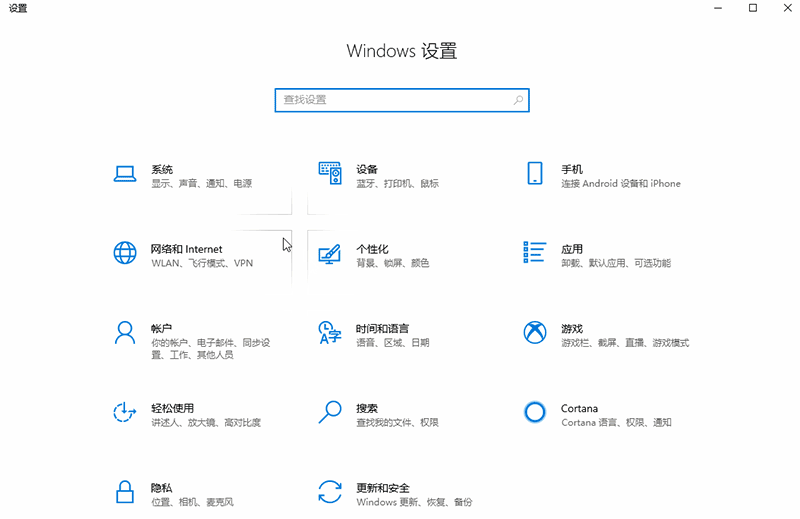Image resolution: width=800 pixels, height=519 pixels.
Task: Focus the 查找设置 search field
Action: (402, 100)
